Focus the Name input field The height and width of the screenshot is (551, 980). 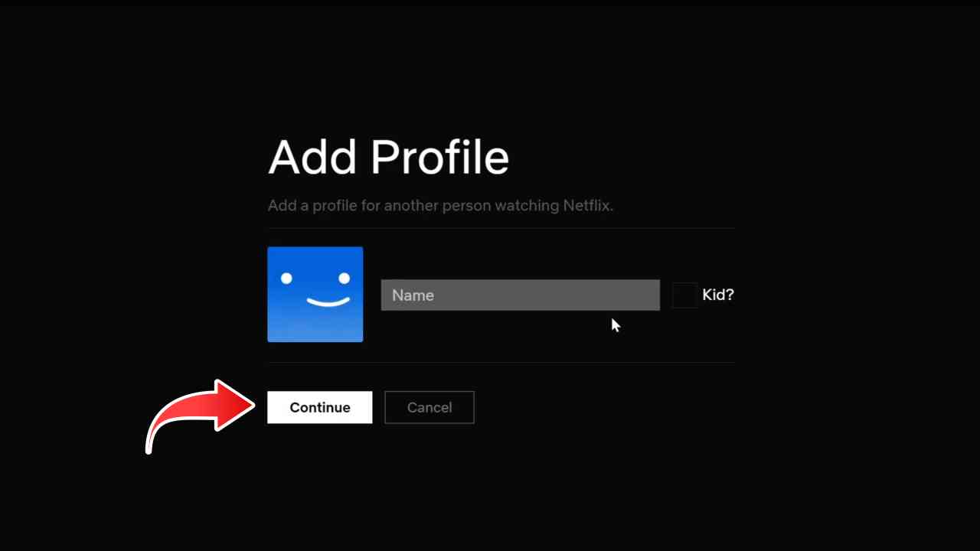pos(520,295)
